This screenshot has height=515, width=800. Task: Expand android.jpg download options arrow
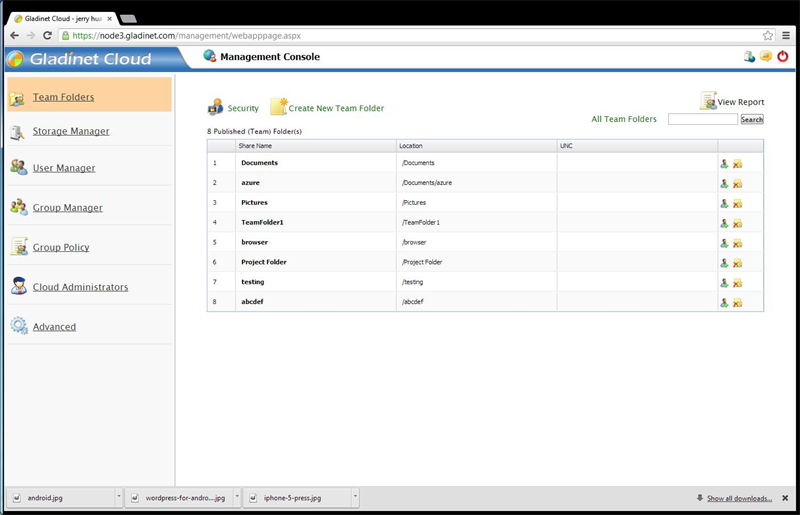click(118, 497)
